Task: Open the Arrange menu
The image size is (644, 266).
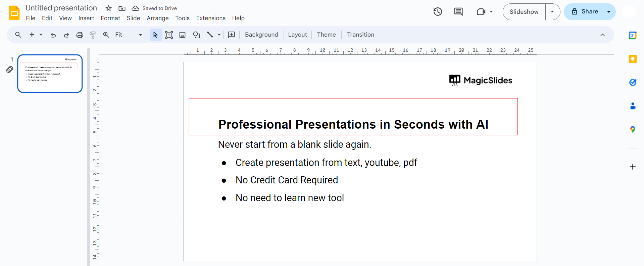Action: (x=157, y=18)
